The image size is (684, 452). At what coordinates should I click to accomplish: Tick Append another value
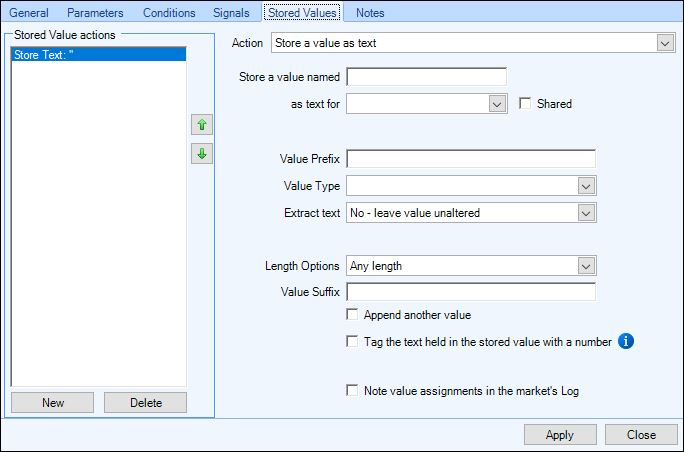[352, 314]
